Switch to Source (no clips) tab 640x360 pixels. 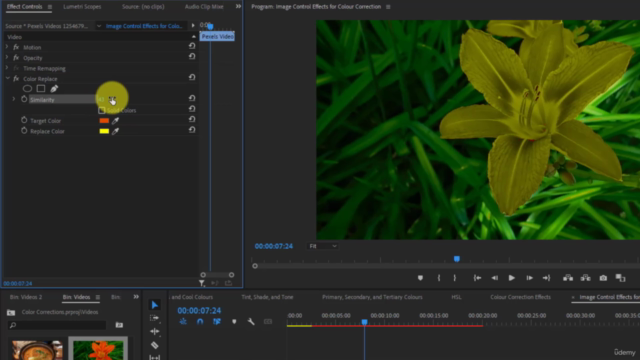click(143, 7)
